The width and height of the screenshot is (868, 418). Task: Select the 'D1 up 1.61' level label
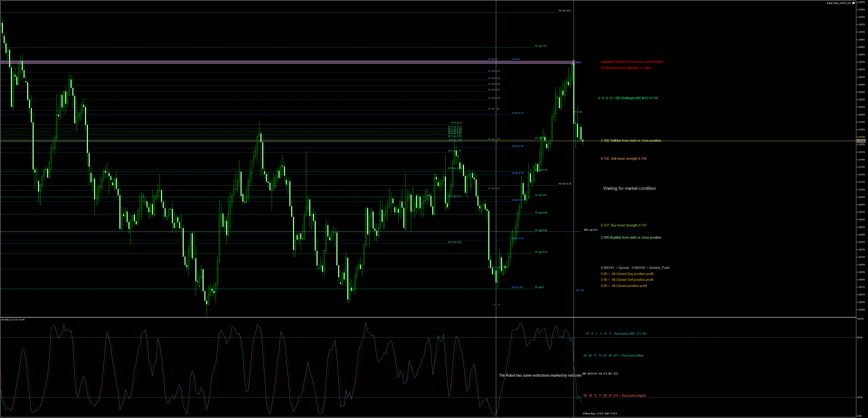coord(541,46)
